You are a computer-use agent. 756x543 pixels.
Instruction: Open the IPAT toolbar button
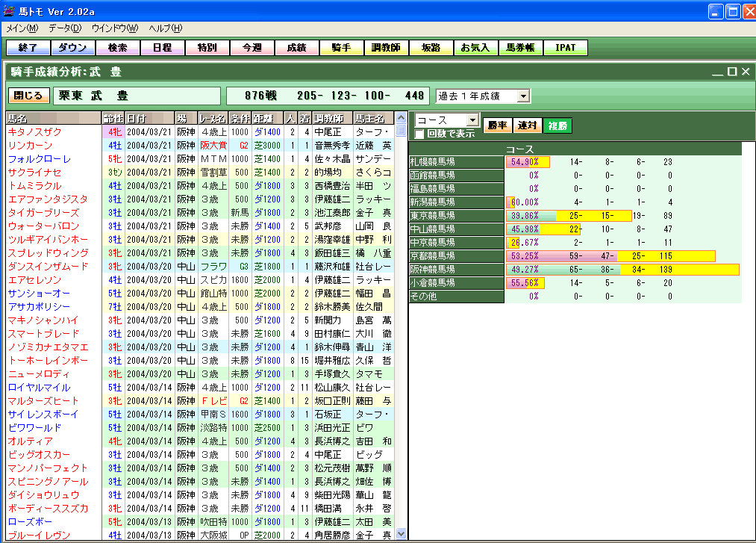(x=565, y=48)
